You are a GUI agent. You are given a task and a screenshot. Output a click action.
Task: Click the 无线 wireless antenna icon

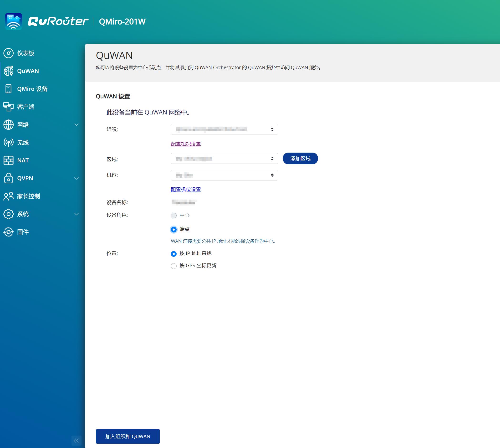pos(8,143)
